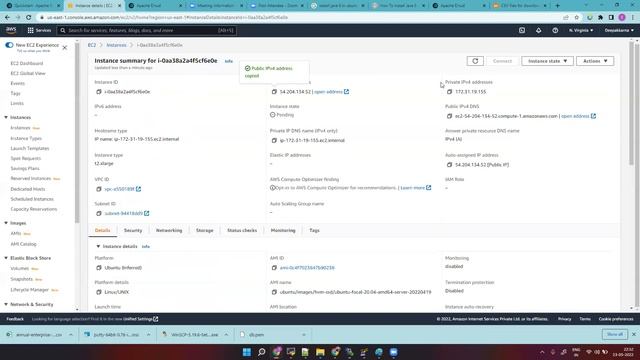Open Launch Templates in sidebar
Screen dimensions: 640x360
30,149
